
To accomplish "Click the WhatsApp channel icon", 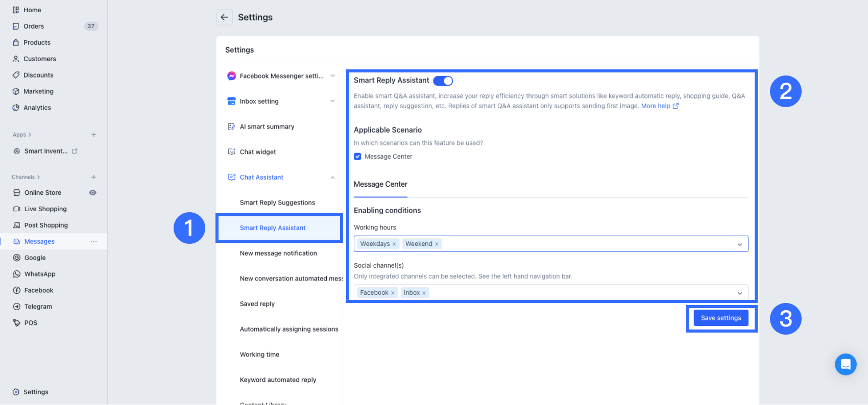I will tap(17, 274).
